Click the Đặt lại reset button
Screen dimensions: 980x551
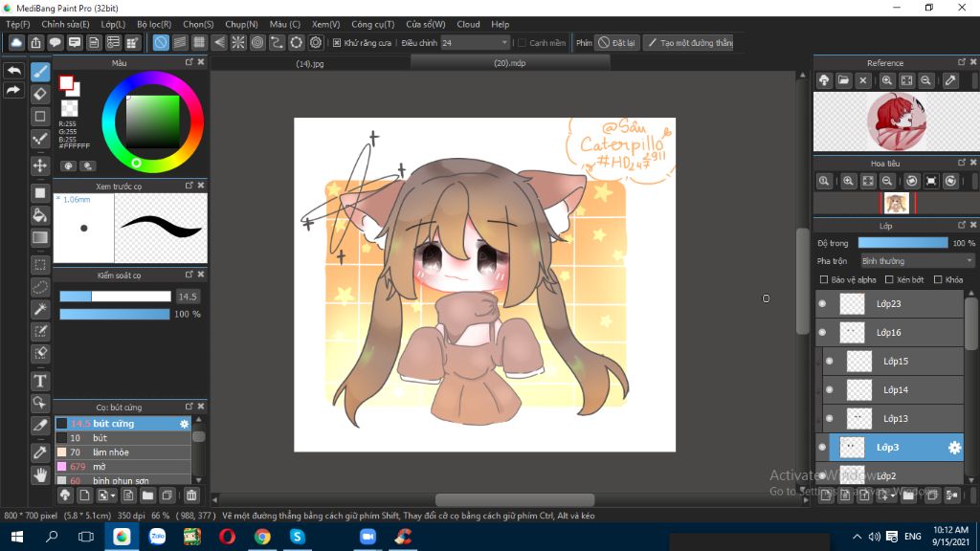click(617, 42)
